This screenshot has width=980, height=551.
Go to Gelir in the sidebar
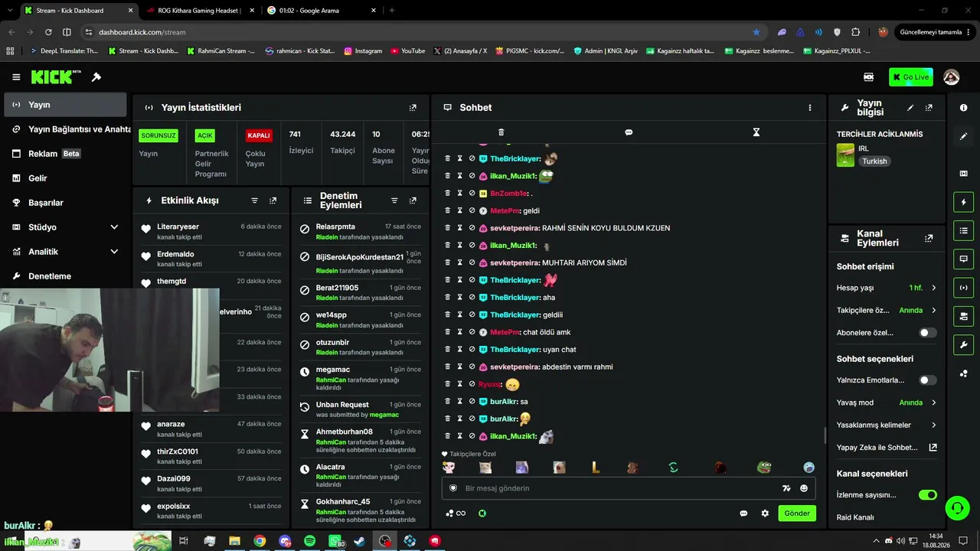pos(65,178)
